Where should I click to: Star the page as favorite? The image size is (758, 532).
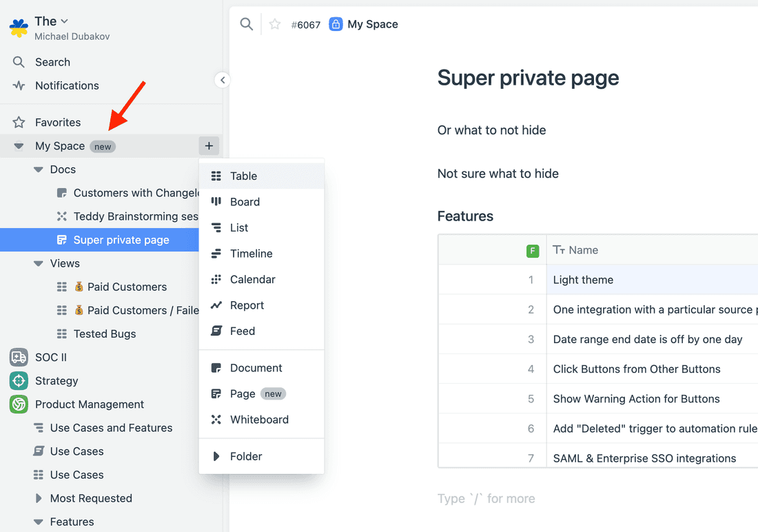pos(275,24)
